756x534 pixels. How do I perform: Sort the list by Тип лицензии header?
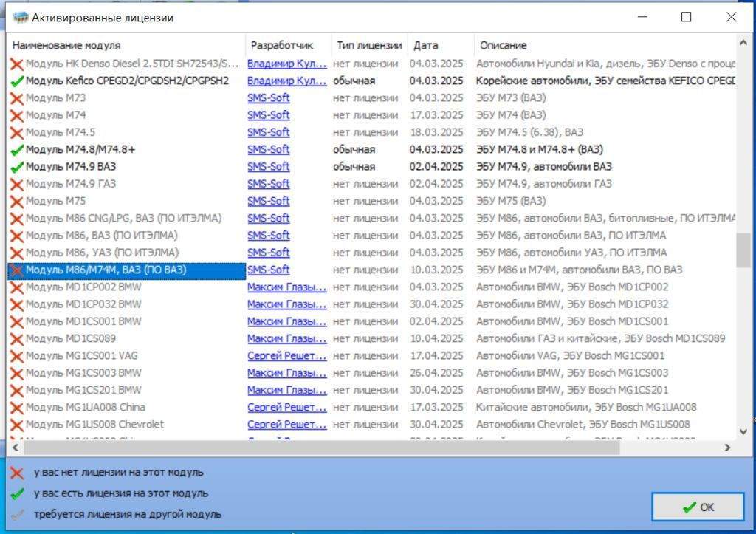pos(369,45)
